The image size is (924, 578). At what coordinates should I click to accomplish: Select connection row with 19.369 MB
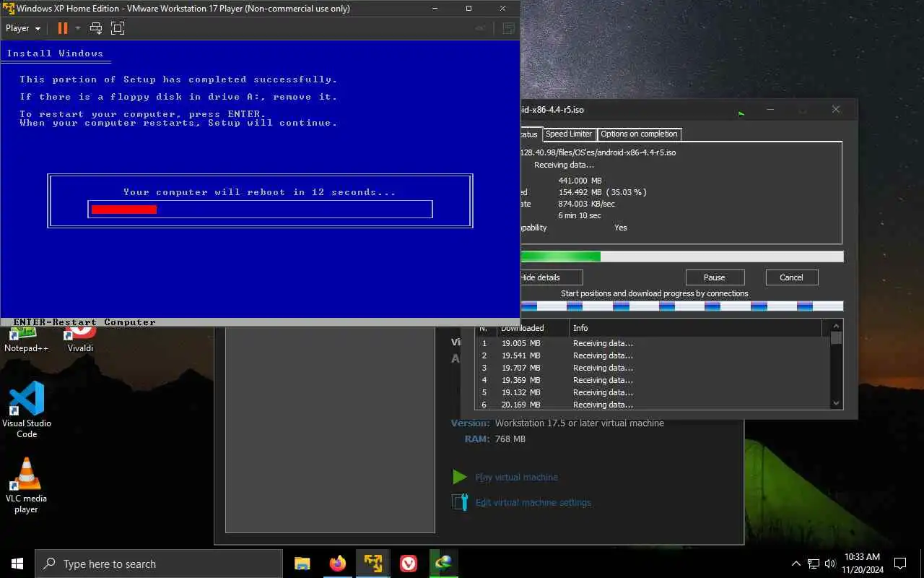coord(653,380)
